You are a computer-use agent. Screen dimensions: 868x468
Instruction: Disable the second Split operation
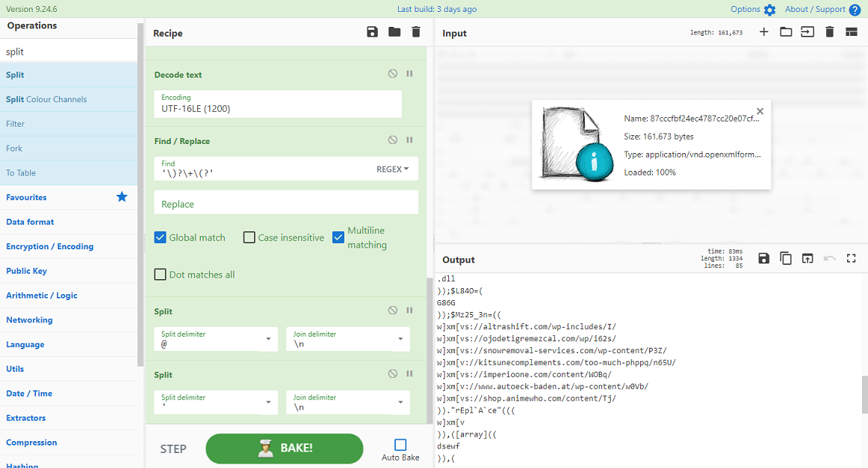(x=392, y=373)
